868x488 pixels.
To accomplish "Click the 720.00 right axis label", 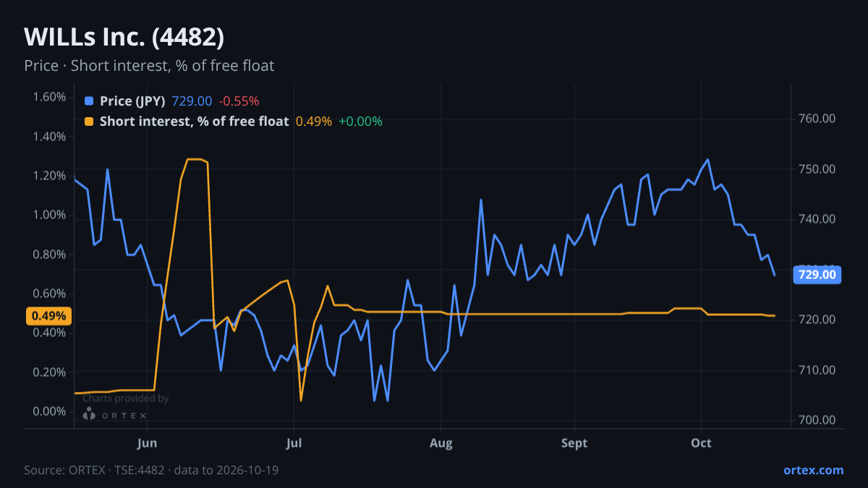I will coord(817,320).
